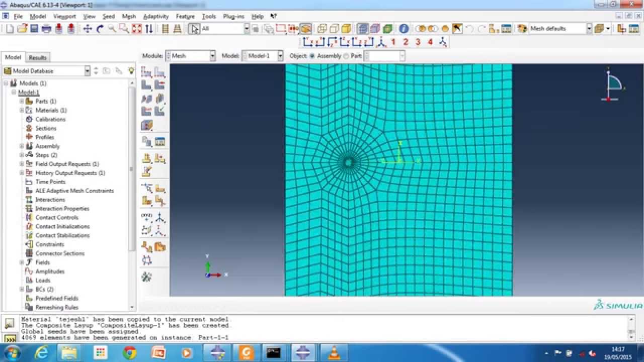Click the Part selection field
This screenshot has width=644, height=362.
click(384, 56)
